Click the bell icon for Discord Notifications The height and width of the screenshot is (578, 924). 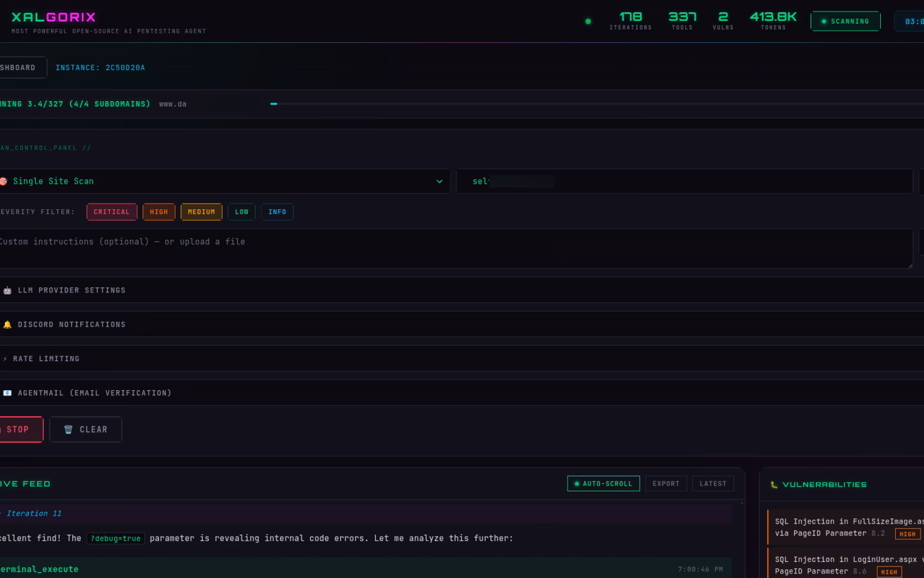coord(7,325)
